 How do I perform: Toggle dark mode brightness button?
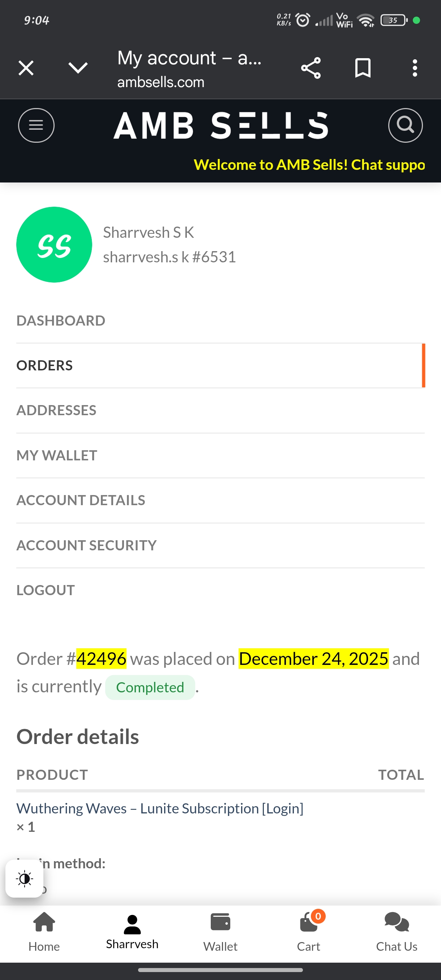[x=24, y=879]
